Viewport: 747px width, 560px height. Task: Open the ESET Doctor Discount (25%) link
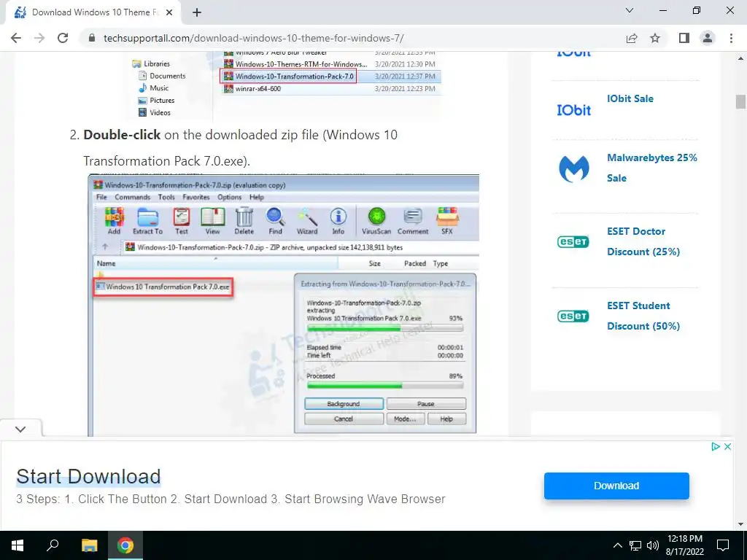tap(643, 241)
